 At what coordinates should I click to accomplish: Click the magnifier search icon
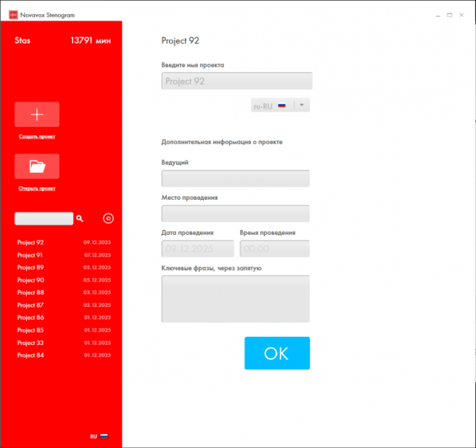tap(79, 217)
